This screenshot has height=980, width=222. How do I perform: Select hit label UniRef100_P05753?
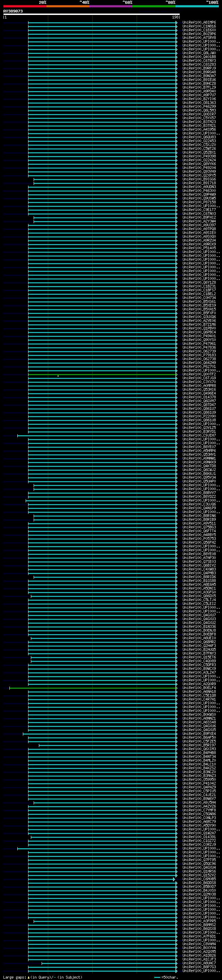199,539
